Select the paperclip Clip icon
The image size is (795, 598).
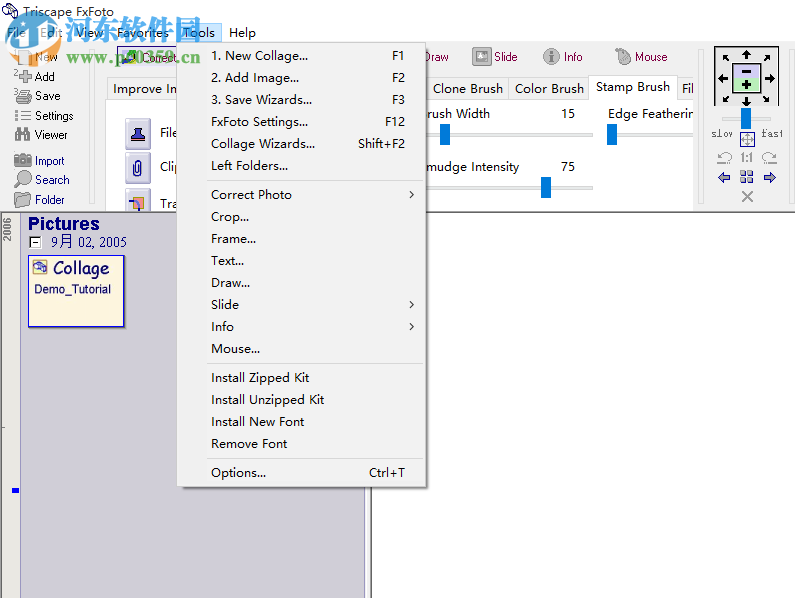pyautogui.click(x=138, y=168)
